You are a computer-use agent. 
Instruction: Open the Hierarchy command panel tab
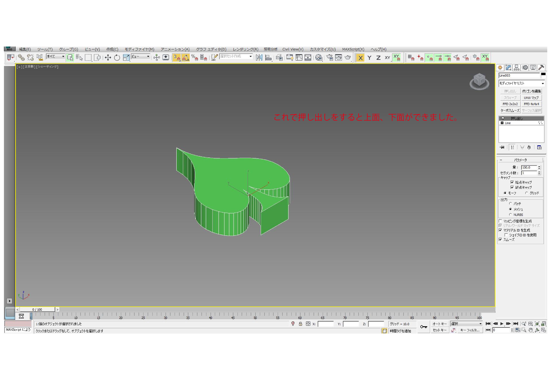(x=516, y=68)
